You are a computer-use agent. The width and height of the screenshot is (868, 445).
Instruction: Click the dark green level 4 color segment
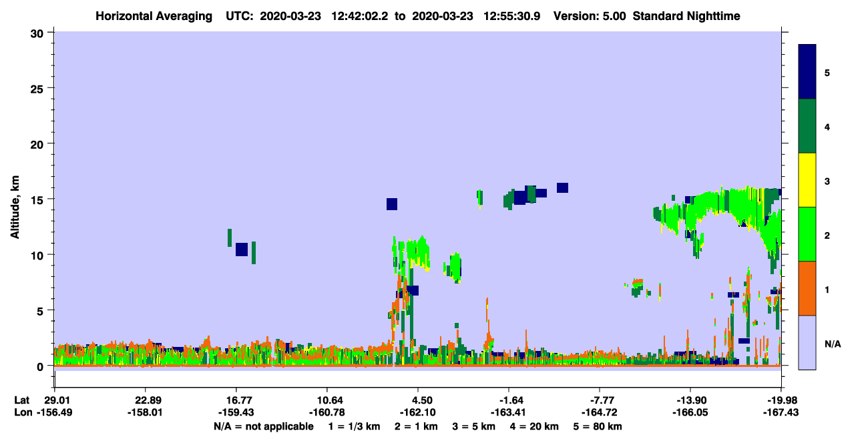807,126
